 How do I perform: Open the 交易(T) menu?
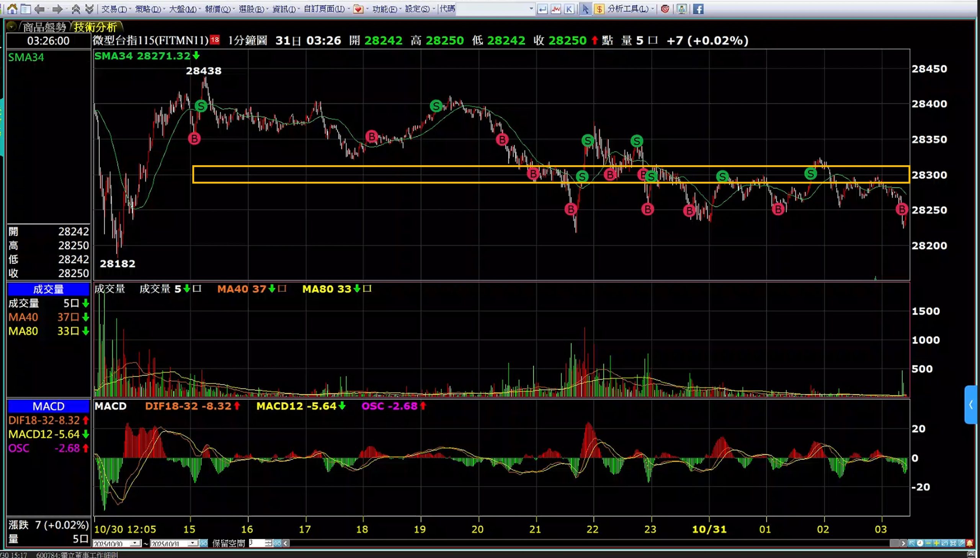114,9
